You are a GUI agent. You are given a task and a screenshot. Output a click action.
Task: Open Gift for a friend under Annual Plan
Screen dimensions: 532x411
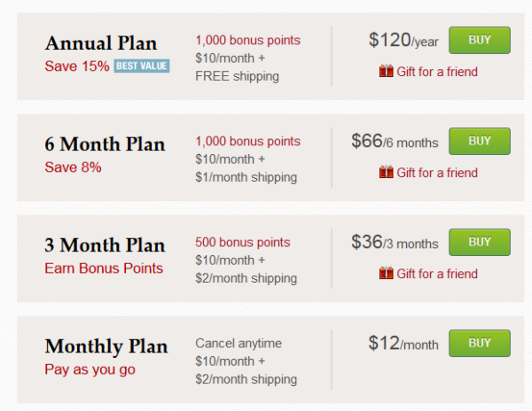tap(437, 72)
